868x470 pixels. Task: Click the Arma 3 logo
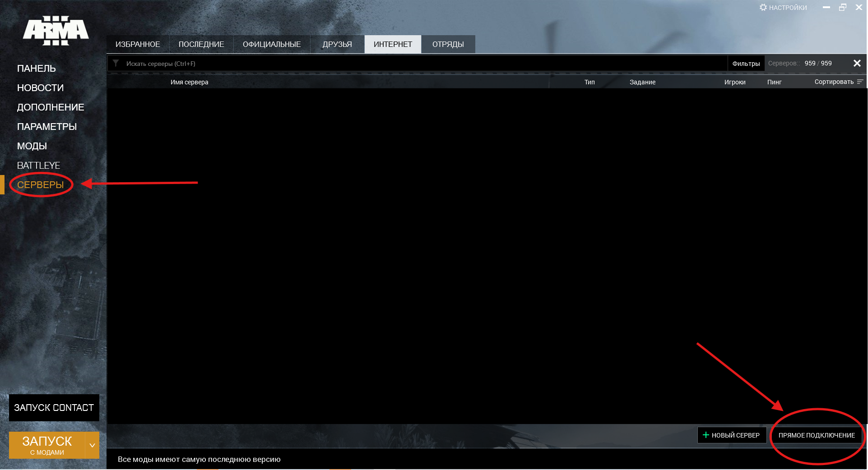[x=56, y=31]
